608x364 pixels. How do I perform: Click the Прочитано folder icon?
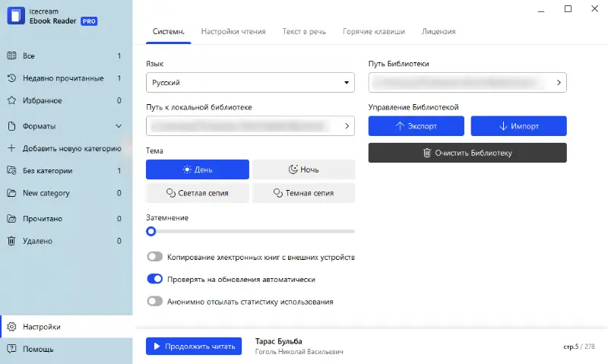click(11, 219)
